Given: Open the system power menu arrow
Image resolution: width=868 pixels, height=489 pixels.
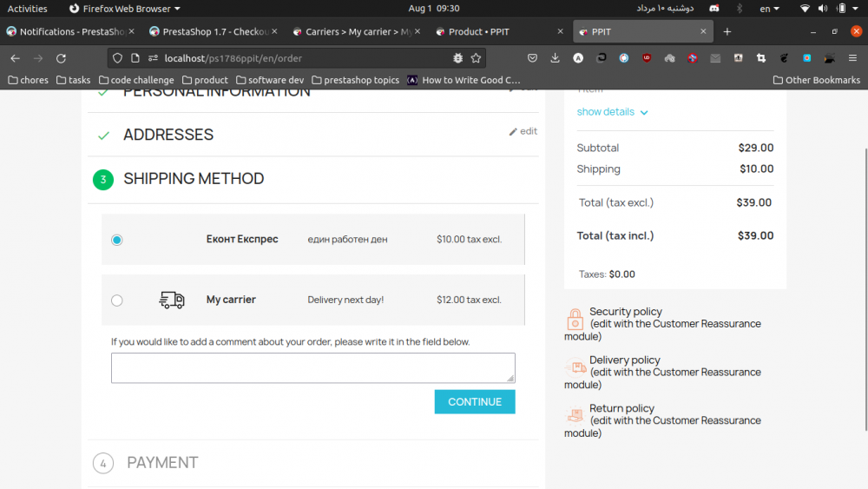Looking at the screenshot, I should coord(855,9).
